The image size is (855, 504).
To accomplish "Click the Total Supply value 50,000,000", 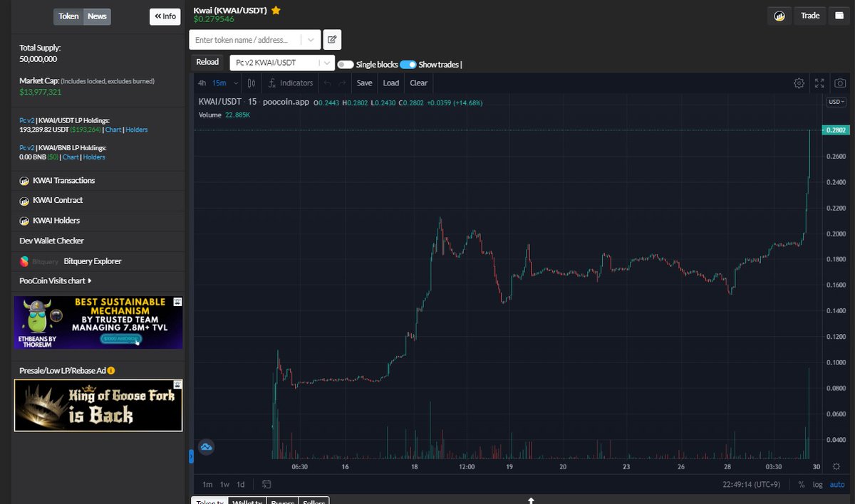I will click(38, 59).
